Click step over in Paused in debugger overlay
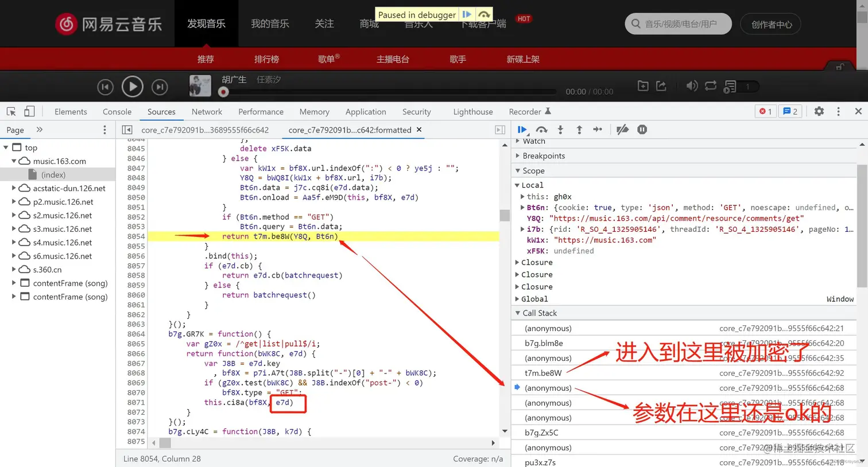The image size is (868, 467). [484, 14]
